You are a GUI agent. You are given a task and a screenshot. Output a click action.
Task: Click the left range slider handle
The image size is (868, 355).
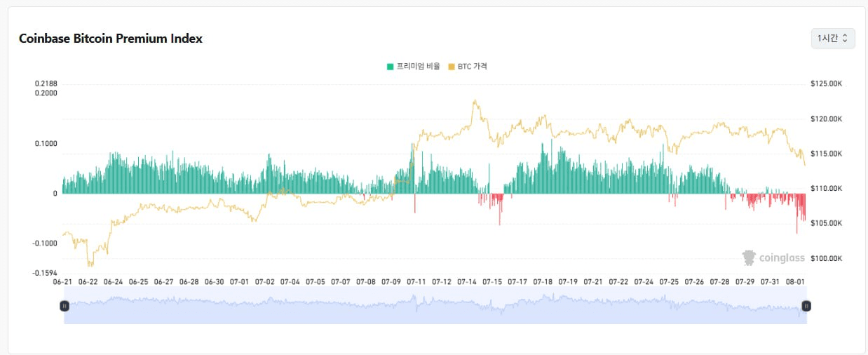click(65, 306)
